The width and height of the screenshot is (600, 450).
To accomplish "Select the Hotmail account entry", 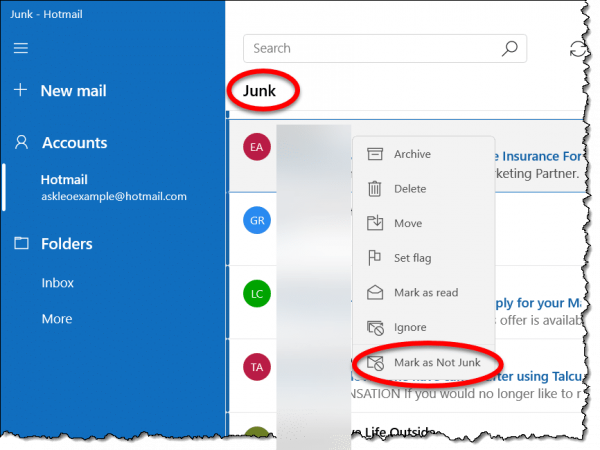I will (114, 187).
